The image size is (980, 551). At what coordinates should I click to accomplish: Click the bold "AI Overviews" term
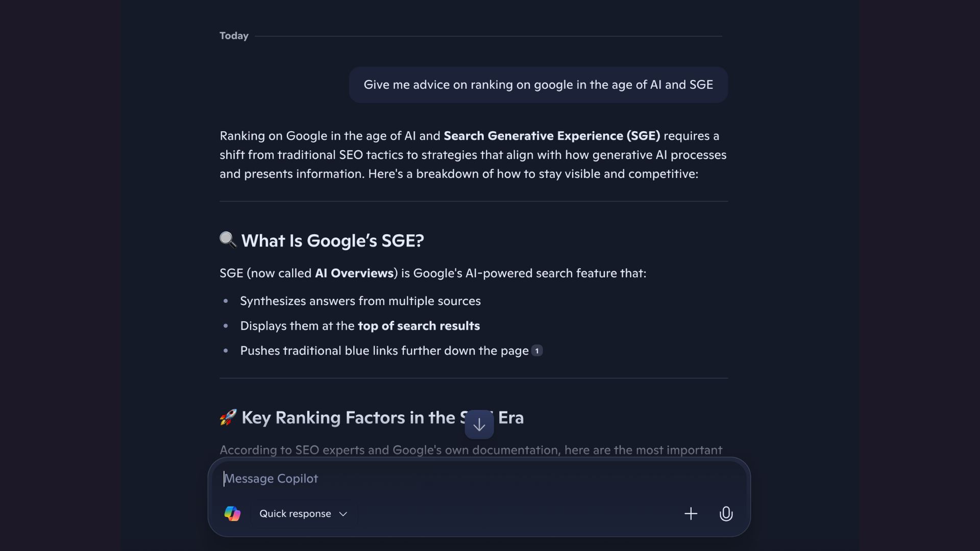pyautogui.click(x=354, y=273)
